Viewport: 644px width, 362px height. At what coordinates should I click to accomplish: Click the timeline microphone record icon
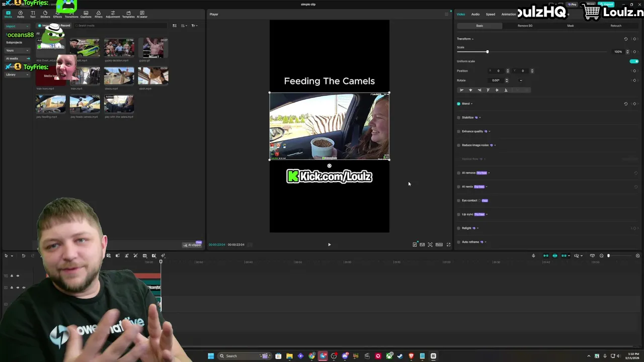tap(533, 256)
